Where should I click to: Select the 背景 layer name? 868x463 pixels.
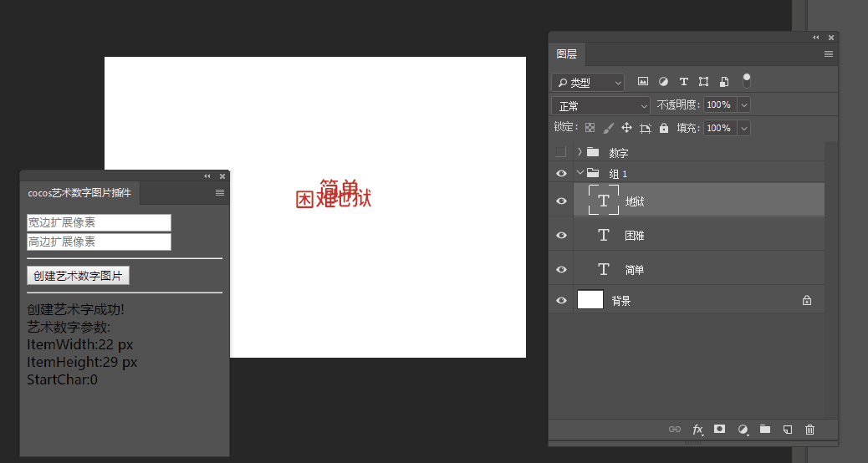click(x=621, y=301)
